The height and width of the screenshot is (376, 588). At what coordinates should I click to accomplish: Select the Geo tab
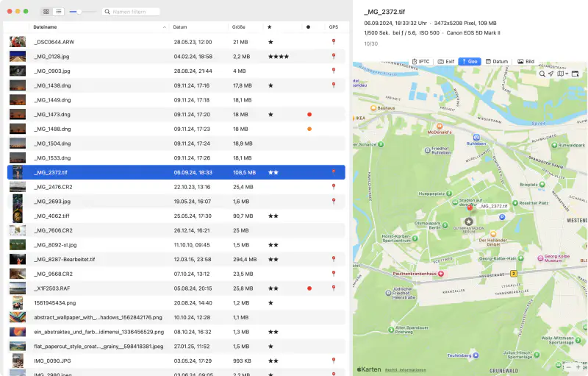pos(470,62)
